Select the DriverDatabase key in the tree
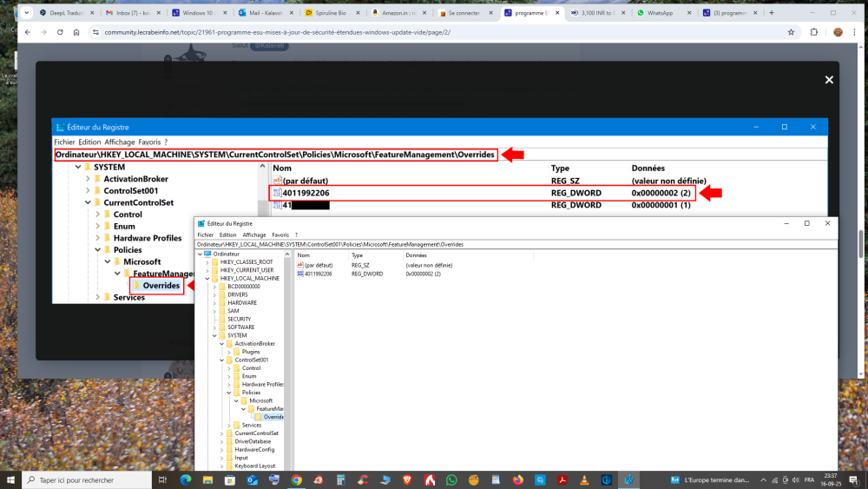The height and width of the screenshot is (489, 868). tap(253, 441)
